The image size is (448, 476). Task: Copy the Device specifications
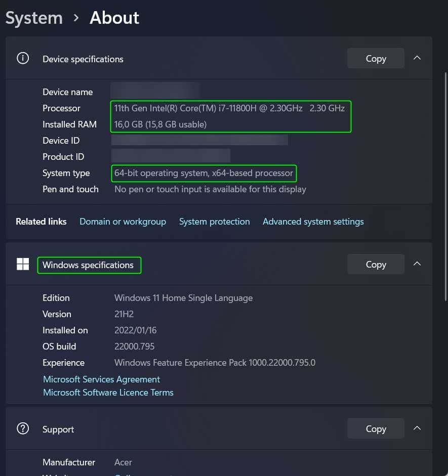[376, 58]
